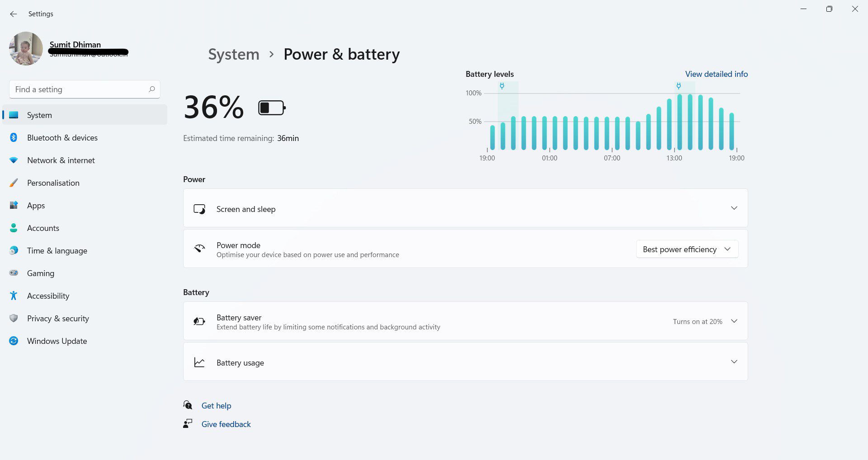Click the Get help link
This screenshot has height=460, width=868.
(x=216, y=406)
